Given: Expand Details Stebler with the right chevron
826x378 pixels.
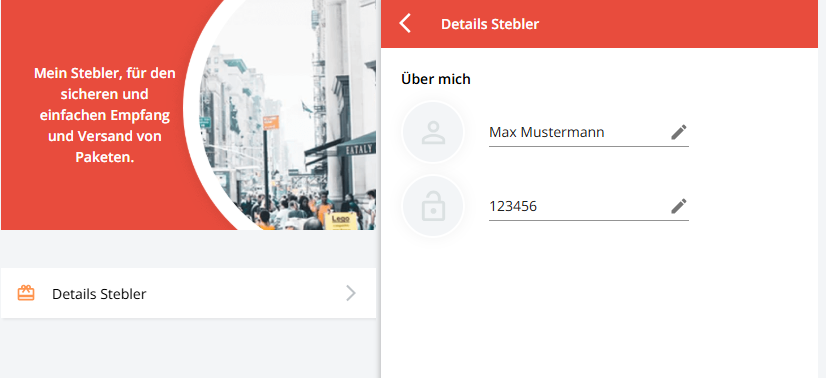Looking at the screenshot, I should (x=351, y=293).
